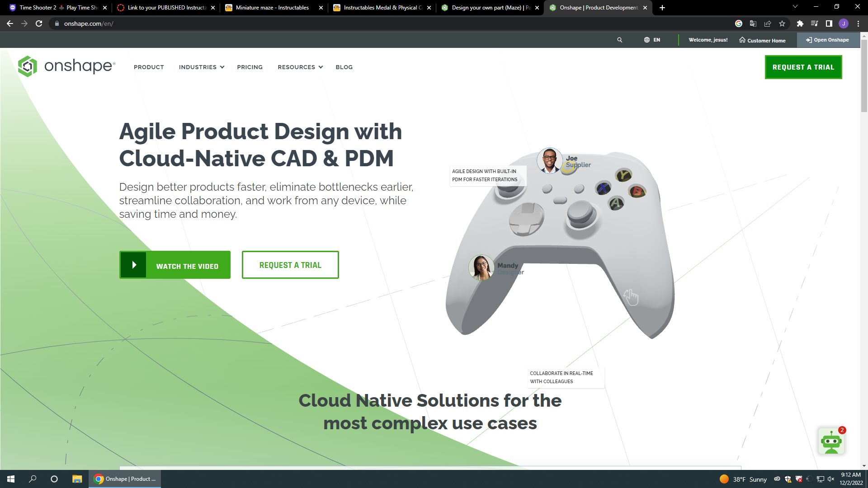The width and height of the screenshot is (868, 488).
Task: Bookmark the page with the star icon
Action: point(782,23)
